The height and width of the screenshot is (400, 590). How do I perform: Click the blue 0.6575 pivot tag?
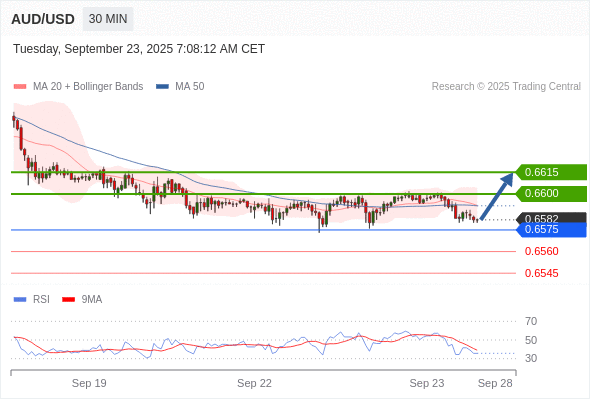point(551,230)
